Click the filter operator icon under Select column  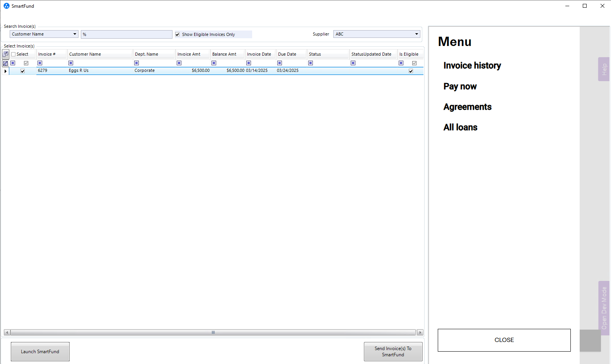coord(13,63)
